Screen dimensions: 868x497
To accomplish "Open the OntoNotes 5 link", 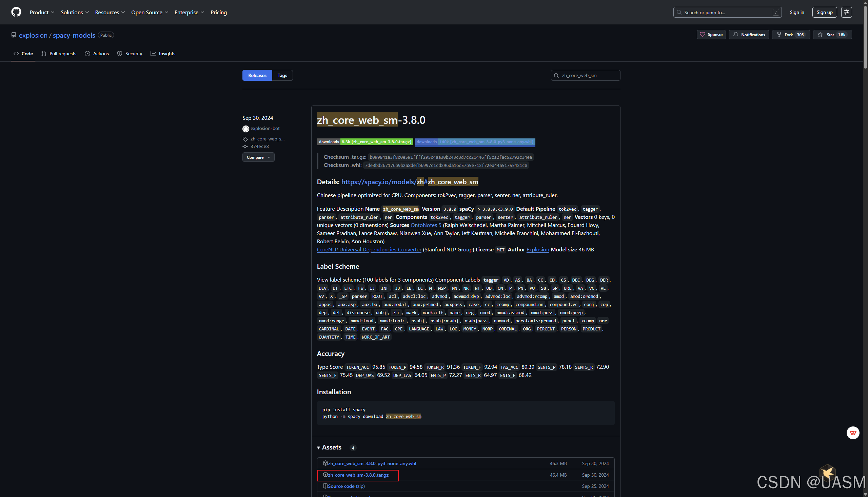I will [426, 225].
